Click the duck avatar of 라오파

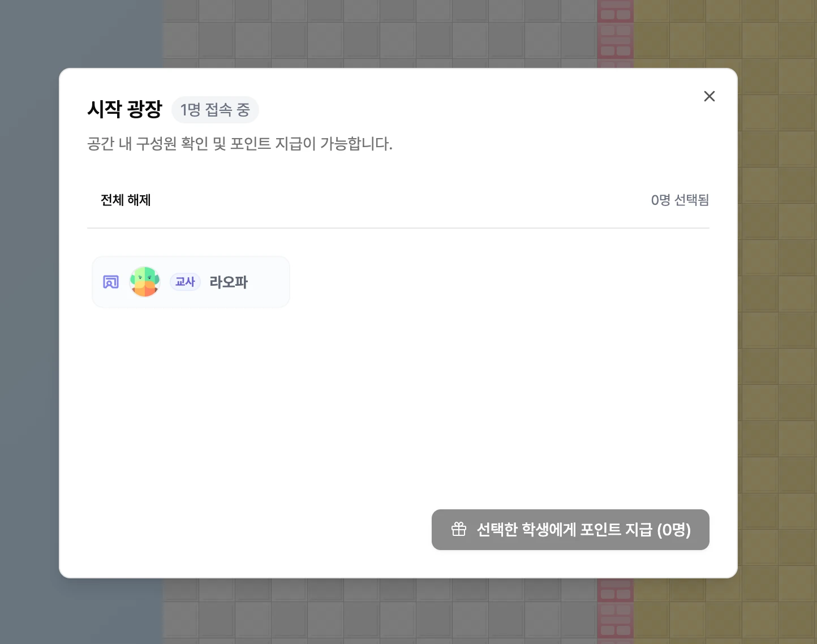(x=145, y=282)
